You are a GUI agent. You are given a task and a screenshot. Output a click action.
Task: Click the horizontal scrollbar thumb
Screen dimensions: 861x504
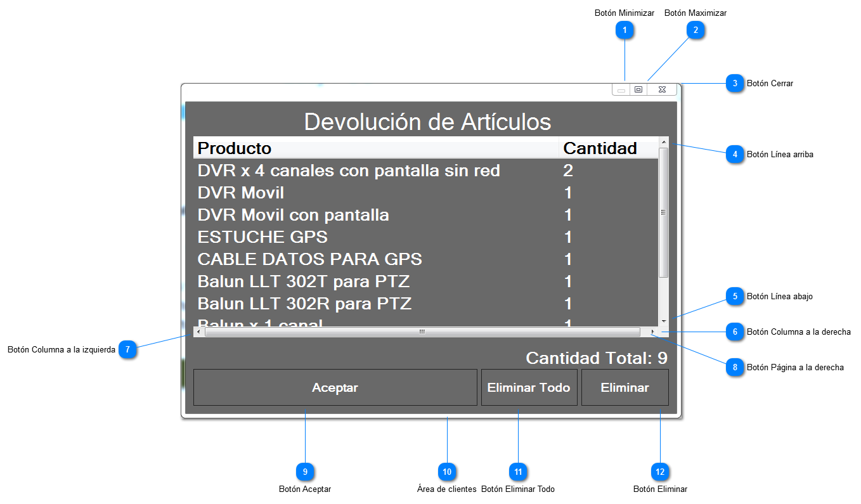click(x=422, y=332)
